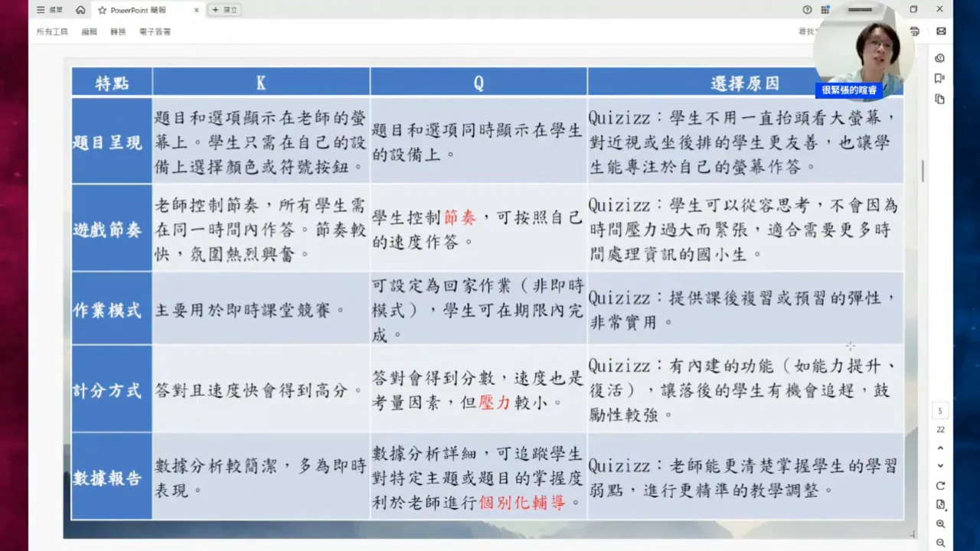Image resolution: width=980 pixels, height=551 pixels.
Task: Open the page thumbnails copy icon
Action: point(939,99)
